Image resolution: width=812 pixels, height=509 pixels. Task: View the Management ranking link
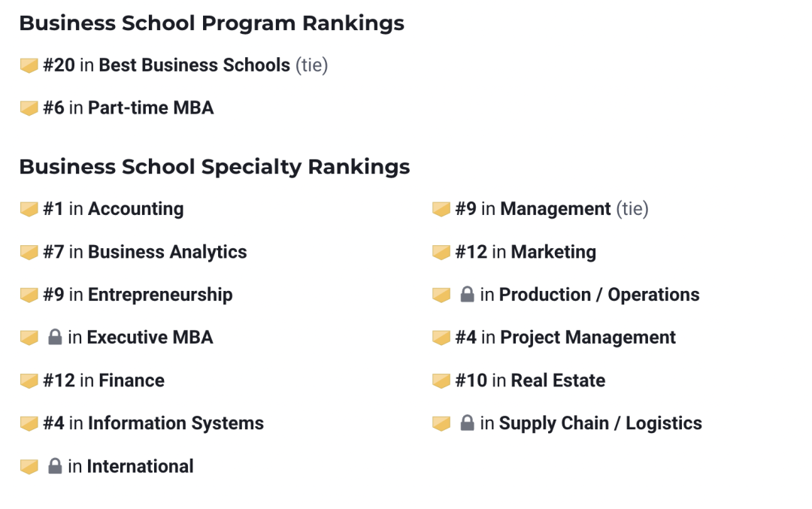click(555, 209)
